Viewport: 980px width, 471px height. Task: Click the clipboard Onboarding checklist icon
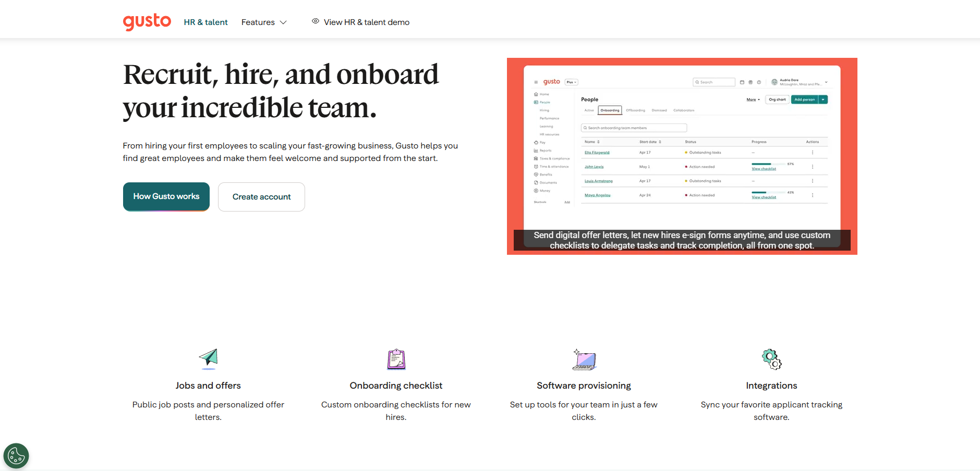coord(396,359)
